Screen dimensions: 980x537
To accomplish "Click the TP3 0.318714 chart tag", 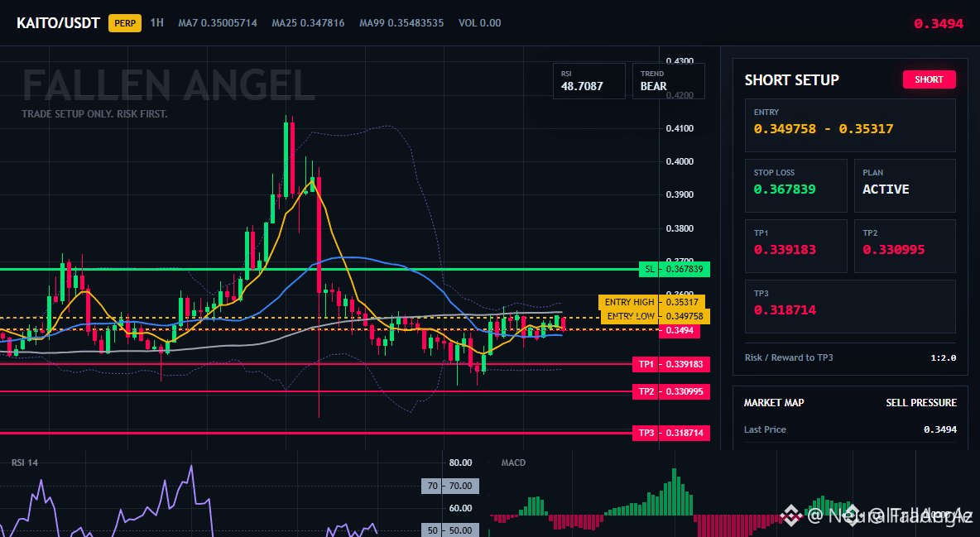I will 671,433.
